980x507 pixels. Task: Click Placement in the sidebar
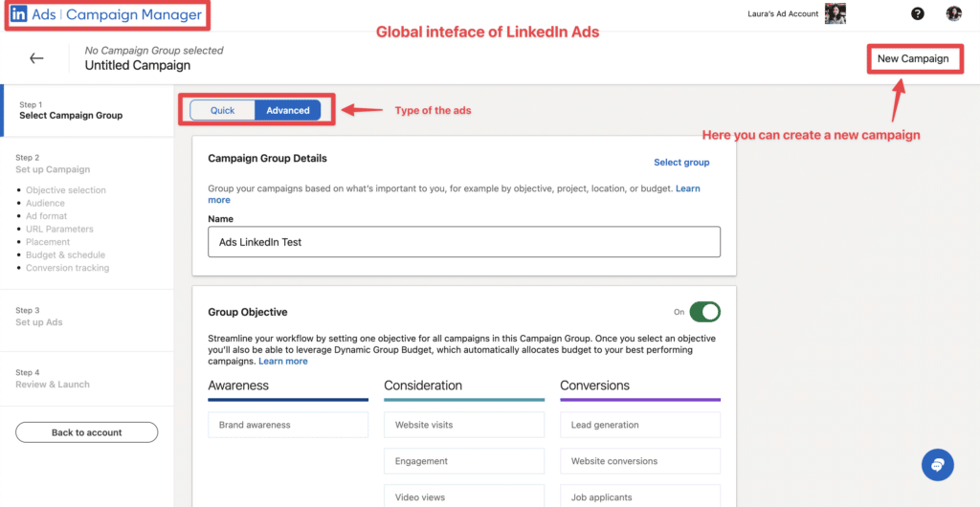click(48, 242)
